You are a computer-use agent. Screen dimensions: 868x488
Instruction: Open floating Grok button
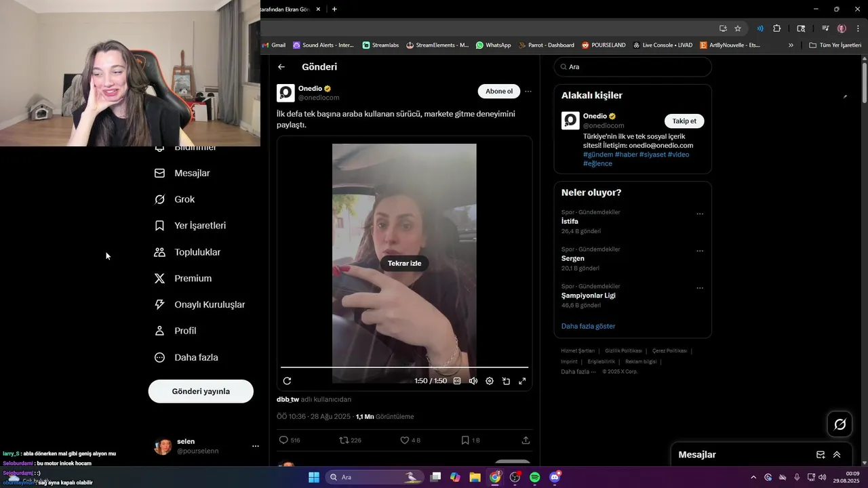click(x=840, y=424)
